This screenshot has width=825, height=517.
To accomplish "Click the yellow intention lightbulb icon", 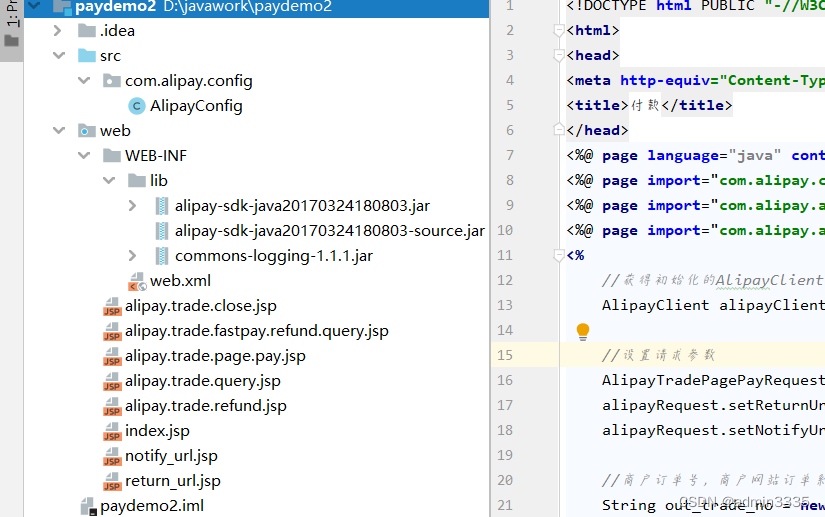I will tap(582, 331).
